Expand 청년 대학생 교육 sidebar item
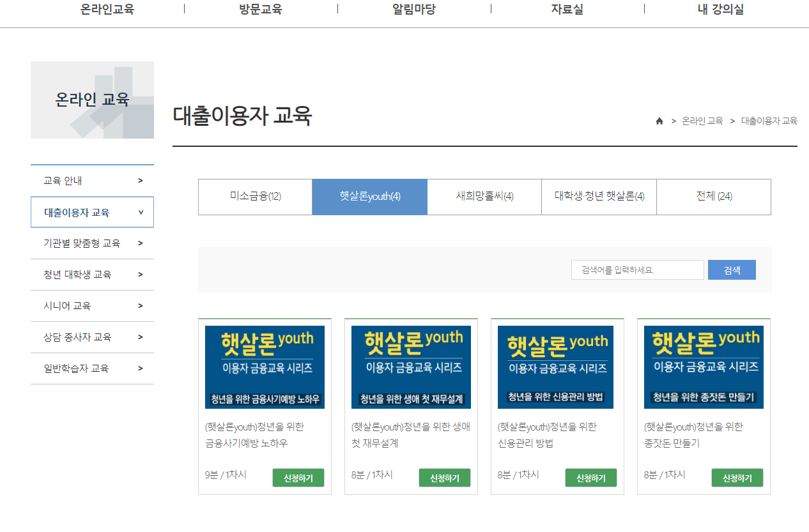 (92, 275)
